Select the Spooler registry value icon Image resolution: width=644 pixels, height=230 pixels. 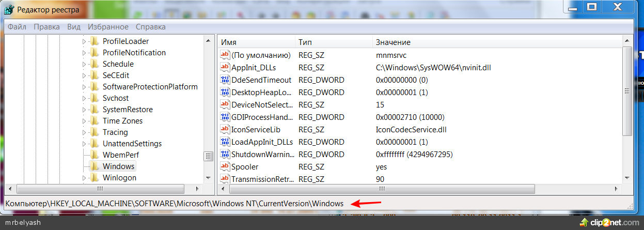225,167
